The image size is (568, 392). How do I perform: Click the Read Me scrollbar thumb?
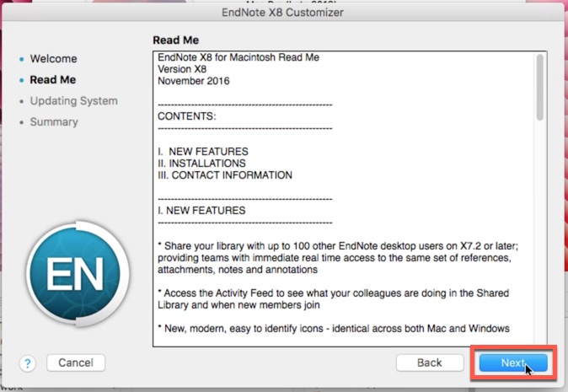(x=539, y=87)
